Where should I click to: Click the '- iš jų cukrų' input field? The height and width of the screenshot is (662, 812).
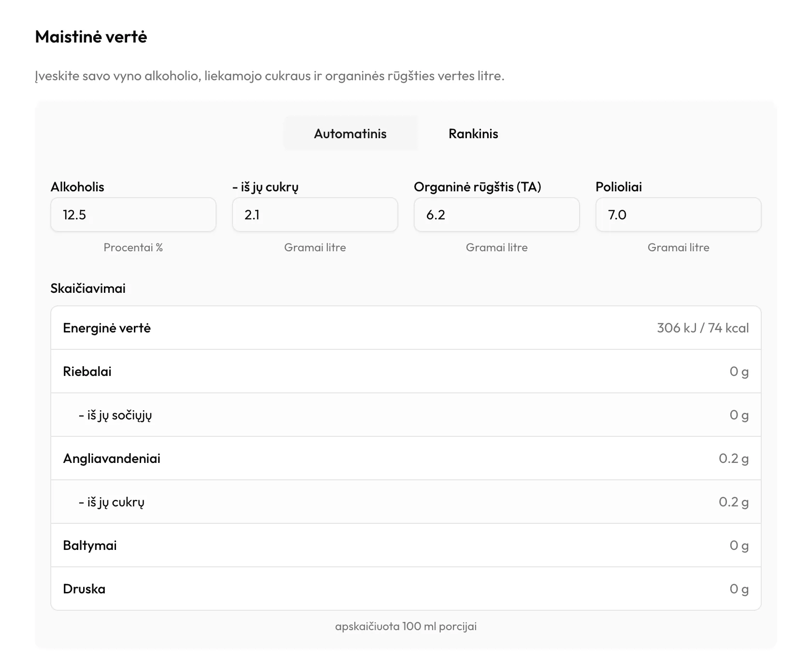point(315,215)
